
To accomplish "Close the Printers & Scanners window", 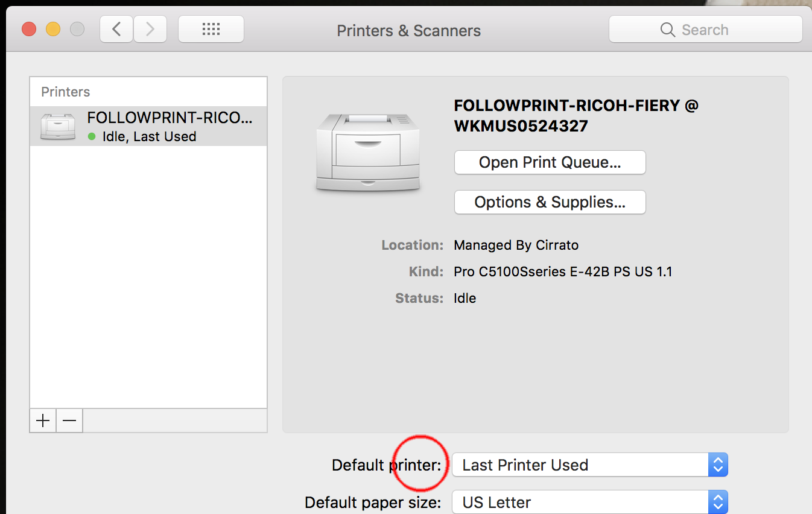I will (x=29, y=29).
